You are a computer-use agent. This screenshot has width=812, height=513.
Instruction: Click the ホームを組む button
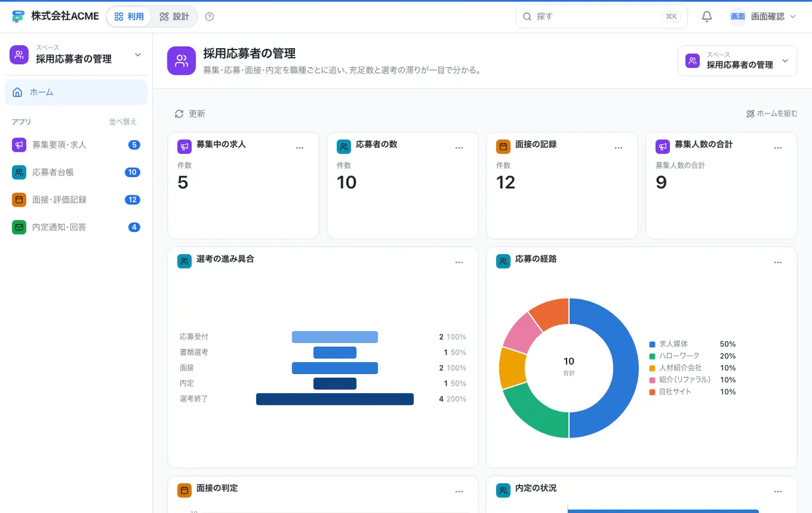(771, 114)
